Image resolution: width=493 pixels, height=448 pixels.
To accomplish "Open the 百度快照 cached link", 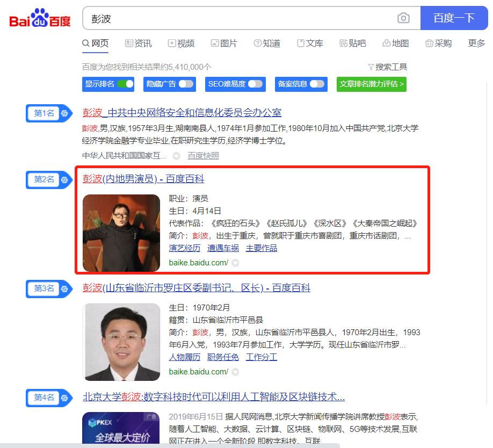I will point(203,156).
